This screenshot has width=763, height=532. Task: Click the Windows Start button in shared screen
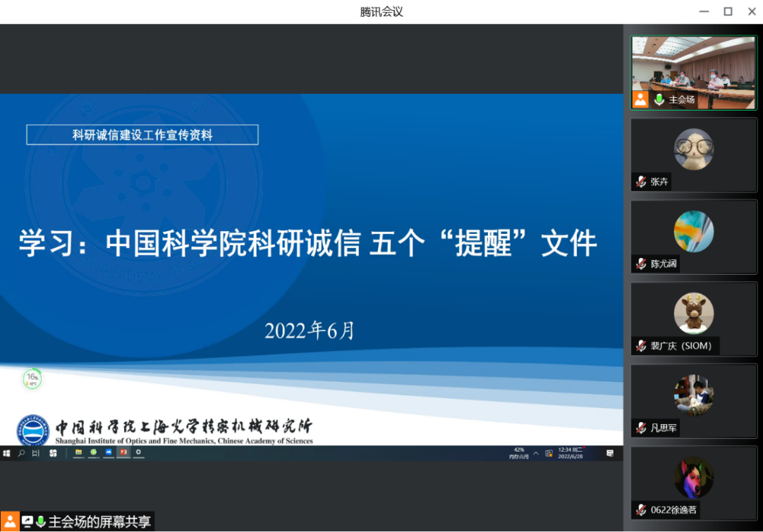tap(7, 452)
